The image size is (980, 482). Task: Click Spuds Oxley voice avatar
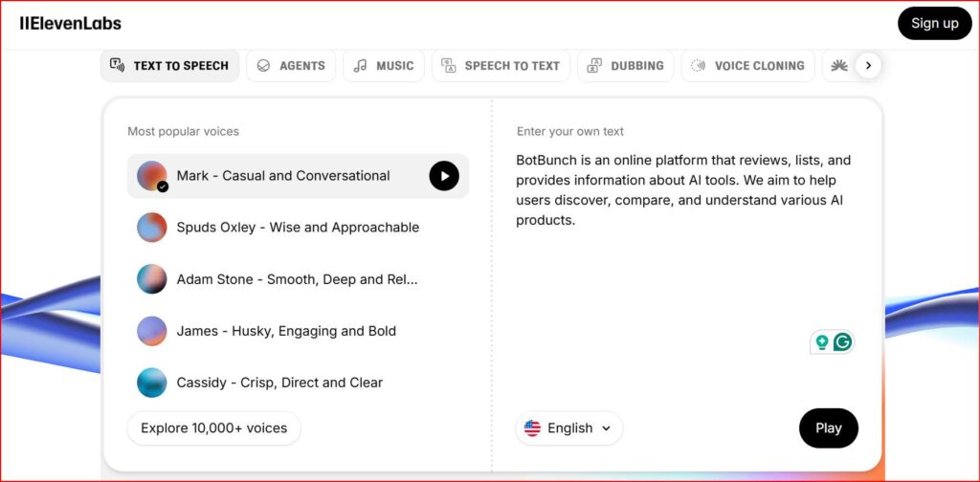tap(152, 228)
